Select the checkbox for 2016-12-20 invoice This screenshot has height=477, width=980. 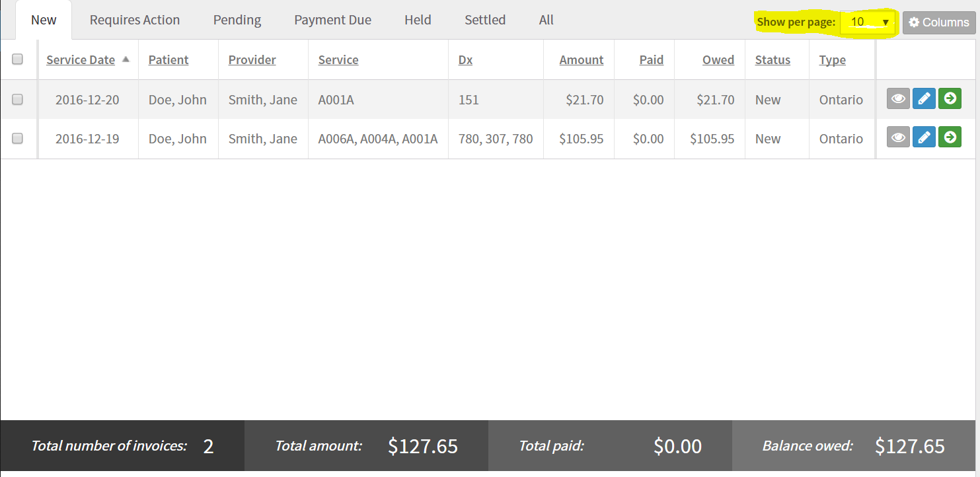[18, 100]
